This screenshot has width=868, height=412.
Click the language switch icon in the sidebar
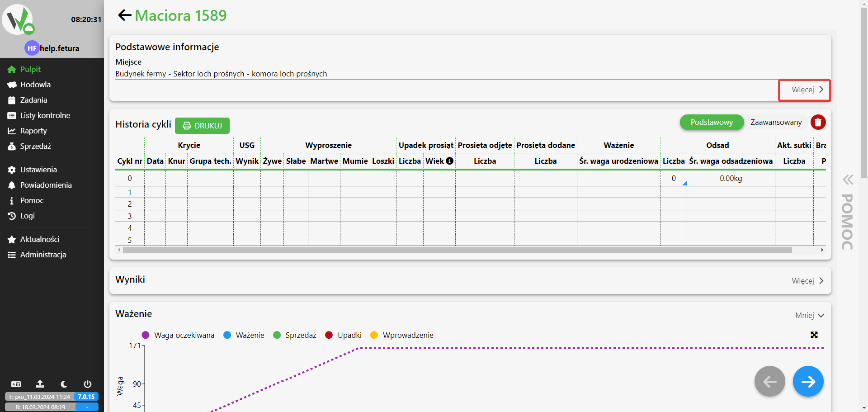16,384
